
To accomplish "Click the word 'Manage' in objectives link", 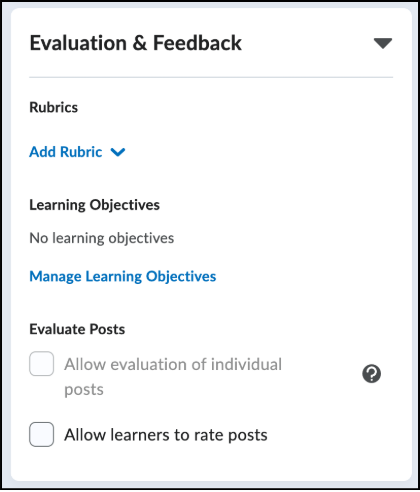I will click(55, 277).
